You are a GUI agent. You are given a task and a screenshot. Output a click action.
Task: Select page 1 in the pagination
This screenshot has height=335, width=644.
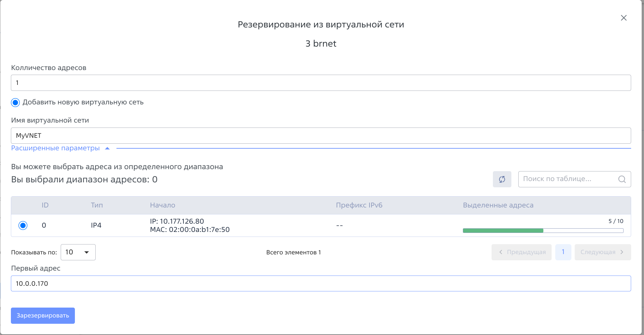563,252
